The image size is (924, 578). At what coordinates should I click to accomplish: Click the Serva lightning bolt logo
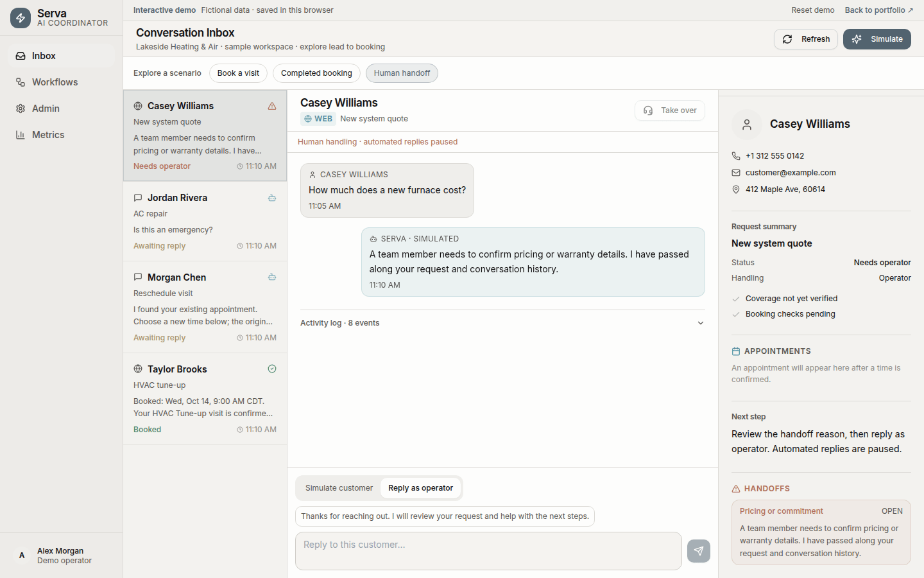coord(21,18)
